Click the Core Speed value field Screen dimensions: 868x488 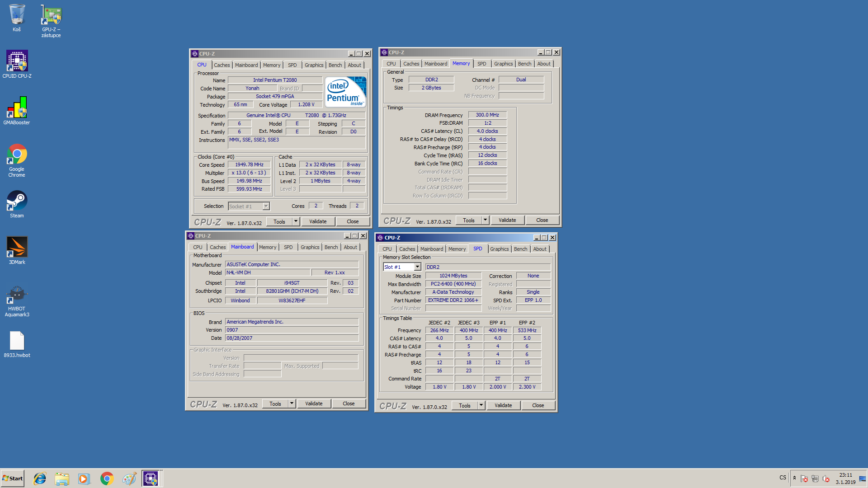pyautogui.click(x=249, y=165)
